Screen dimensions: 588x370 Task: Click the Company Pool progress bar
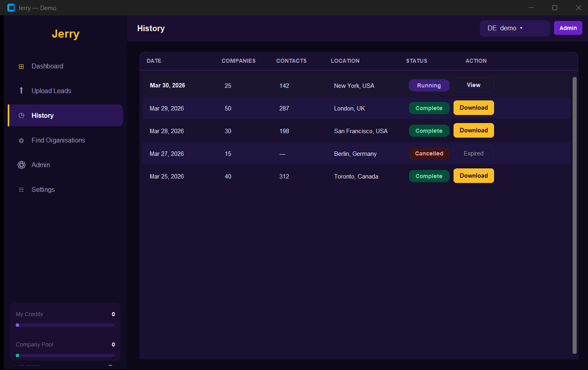click(65, 355)
